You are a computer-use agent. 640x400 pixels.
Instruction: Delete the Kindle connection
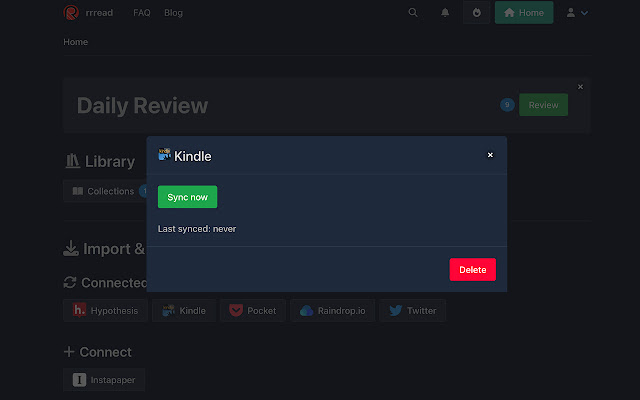(x=473, y=269)
